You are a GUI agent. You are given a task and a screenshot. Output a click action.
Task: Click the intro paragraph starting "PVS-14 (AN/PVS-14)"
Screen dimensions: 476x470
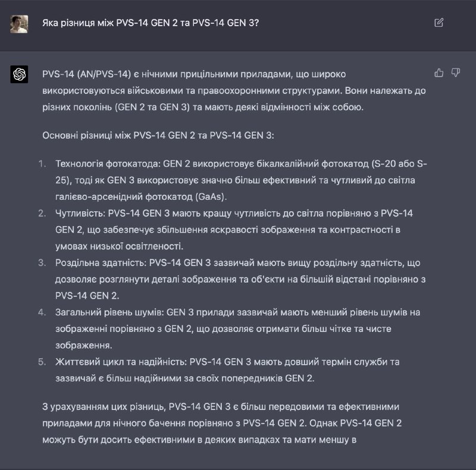click(234, 90)
